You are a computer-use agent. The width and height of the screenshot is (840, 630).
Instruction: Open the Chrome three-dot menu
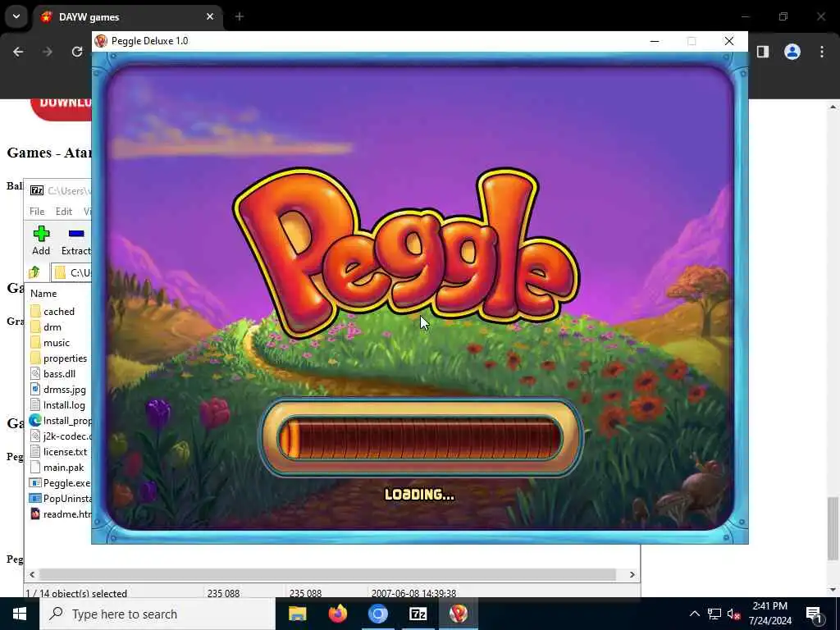[822, 52]
